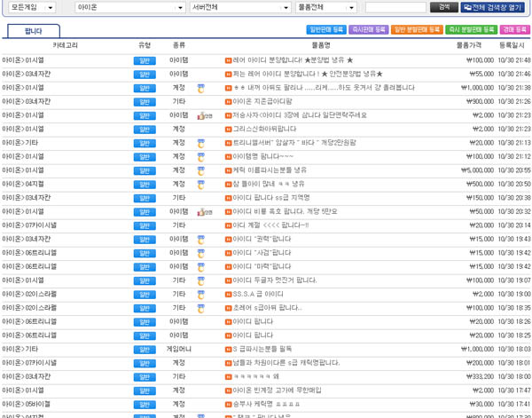Select the 팝니다 tab

tap(34, 31)
